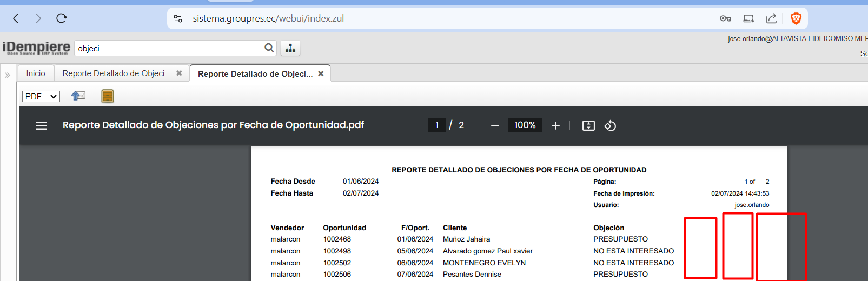Select first Reporte Detallado de Objeci tab
Screen dimensions: 868x281
point(116,73)
